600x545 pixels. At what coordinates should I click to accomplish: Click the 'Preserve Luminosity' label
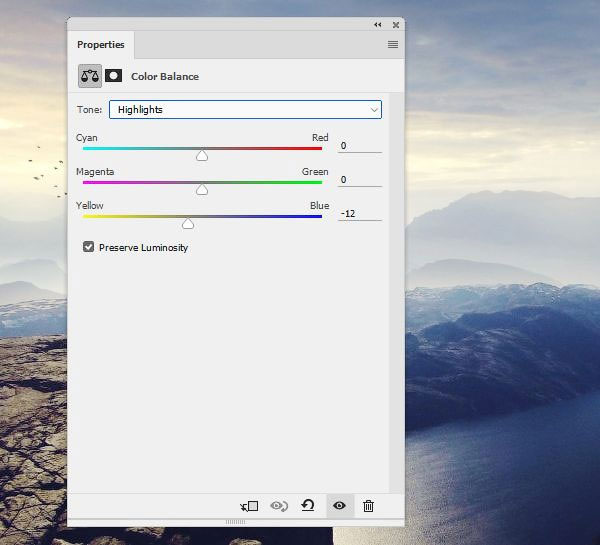[143, 248]
